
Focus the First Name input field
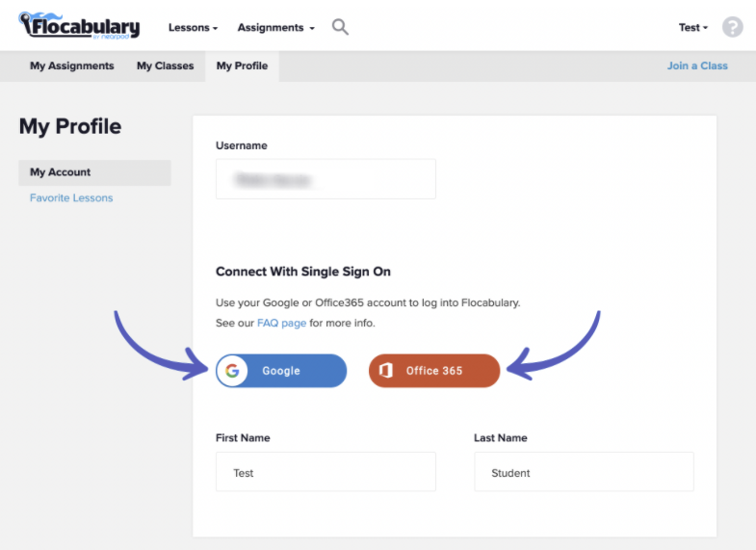tap(326, 473)
